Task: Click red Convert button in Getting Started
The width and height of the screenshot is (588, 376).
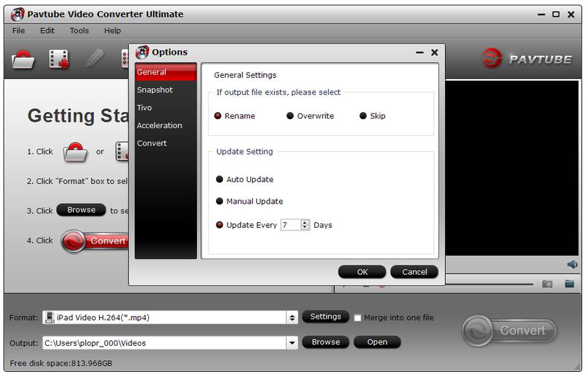Action: (94, 241)
